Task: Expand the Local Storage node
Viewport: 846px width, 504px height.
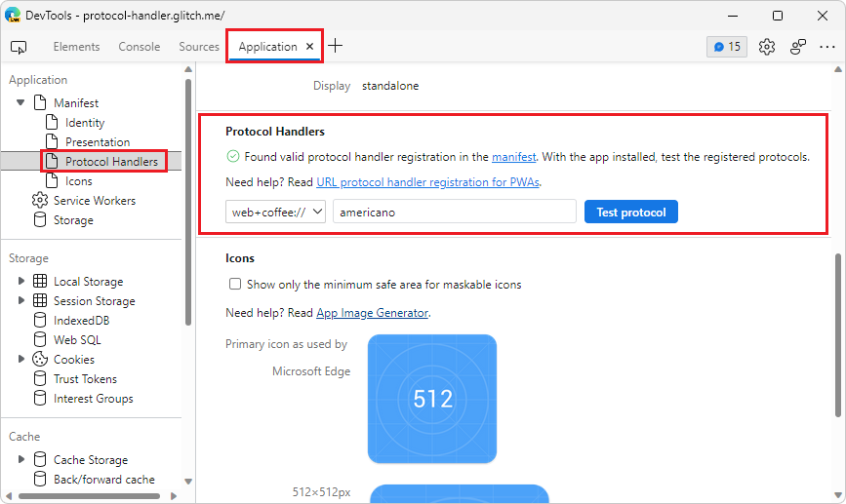Action: (21, 281)
